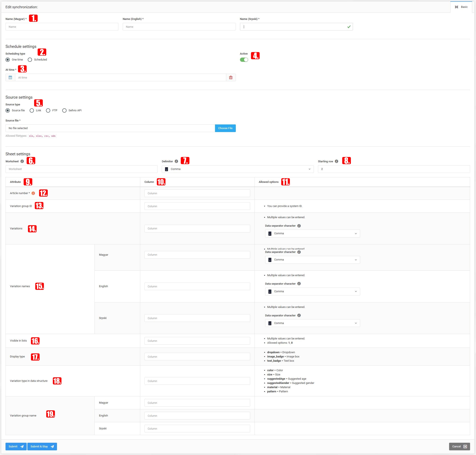Viewport: 476px width, 455px height.
Task: Click the Starting row info icon
Action: pyautogui.click(x=336, y=161)
